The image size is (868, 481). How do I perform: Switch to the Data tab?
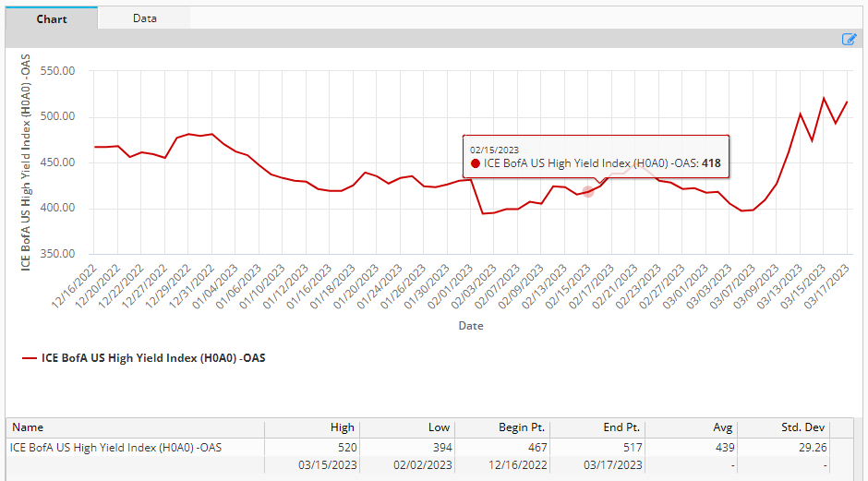click(x=144, y=18)
